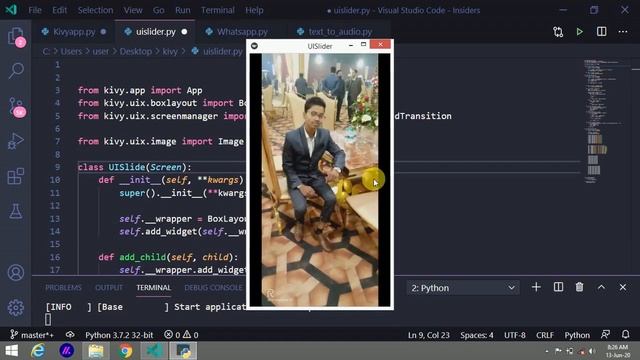
Task: Create a new terminal with plus icon
Action: (536, 287)
